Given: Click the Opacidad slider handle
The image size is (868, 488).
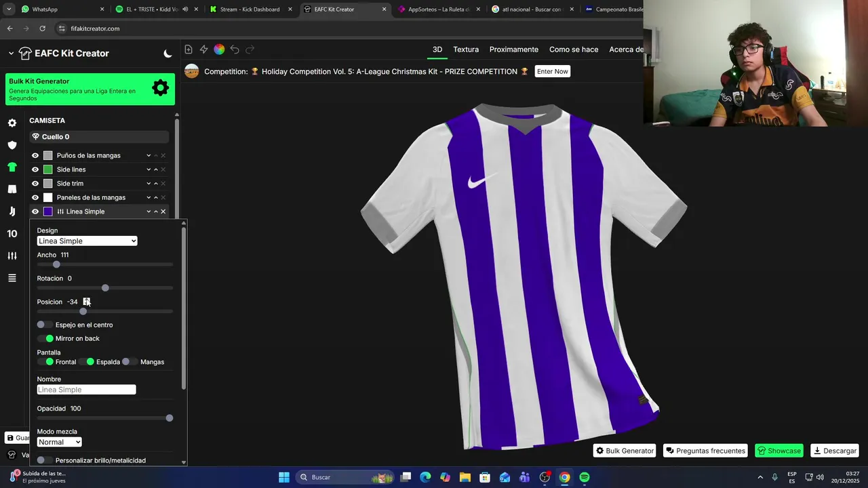Looking at the screenshot, I should (170, 418).
